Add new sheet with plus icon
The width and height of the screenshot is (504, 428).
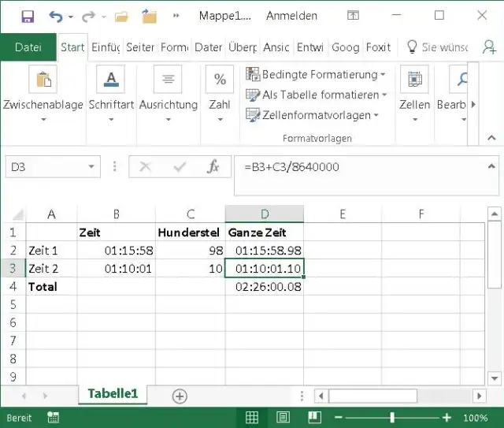coord(180,396)
